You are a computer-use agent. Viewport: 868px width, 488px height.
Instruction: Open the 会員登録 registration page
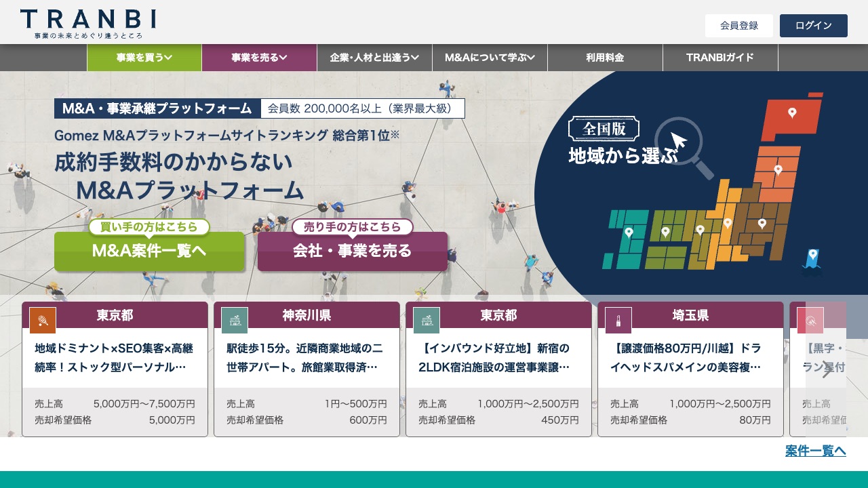pyautogui.click(x=739, y=26)
